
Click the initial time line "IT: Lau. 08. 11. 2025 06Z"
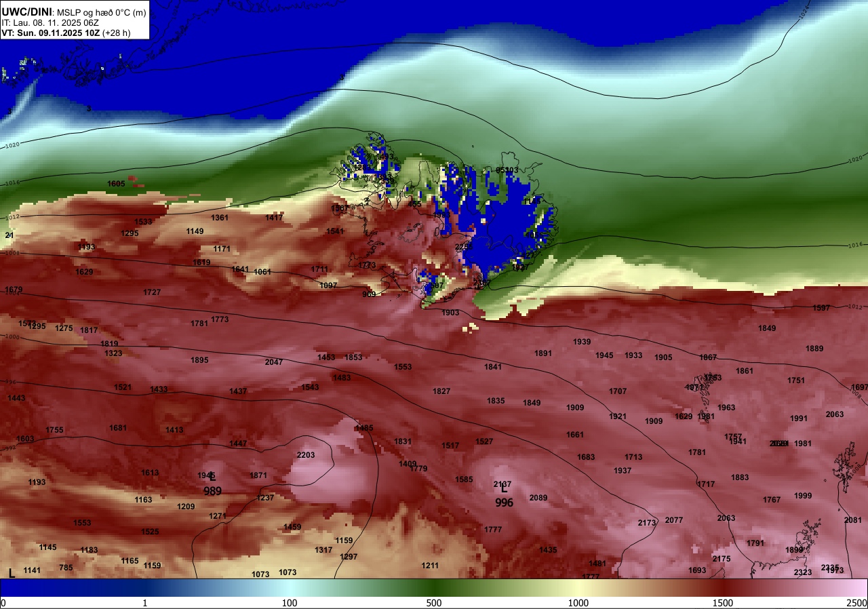pos(50,22)
